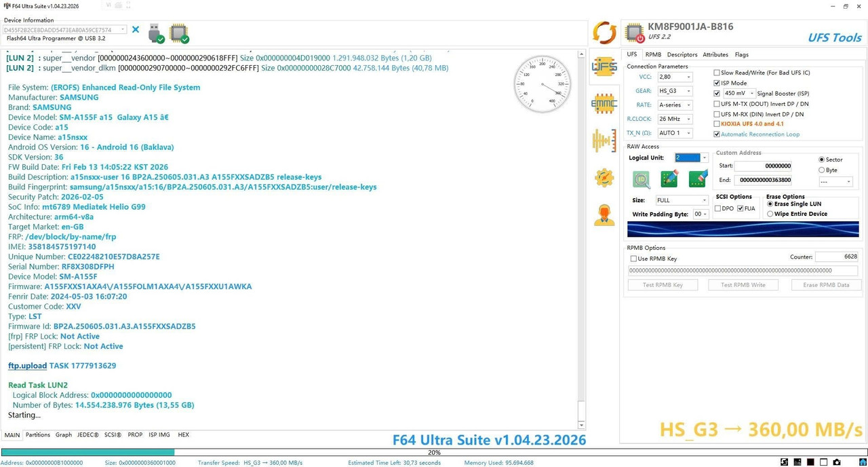Screen dimensions: 868x467
Task: Click the F64 app icon in title bar
Action: 6,6
